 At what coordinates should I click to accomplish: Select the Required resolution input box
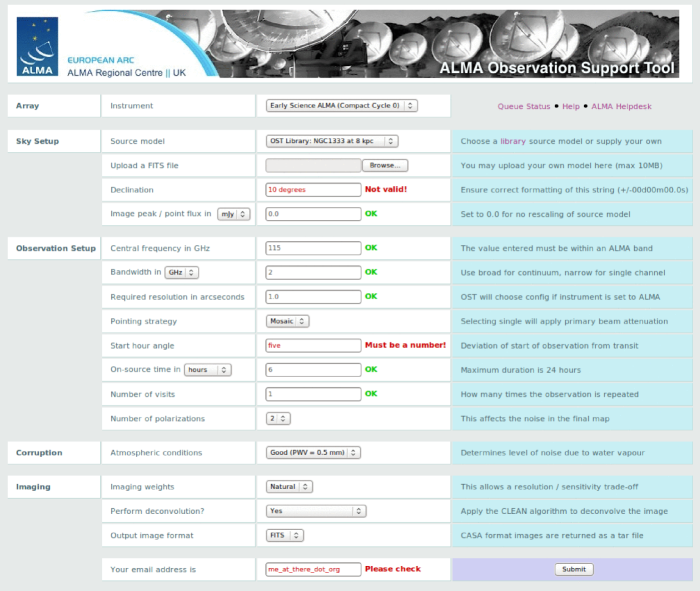click(312, 297)
